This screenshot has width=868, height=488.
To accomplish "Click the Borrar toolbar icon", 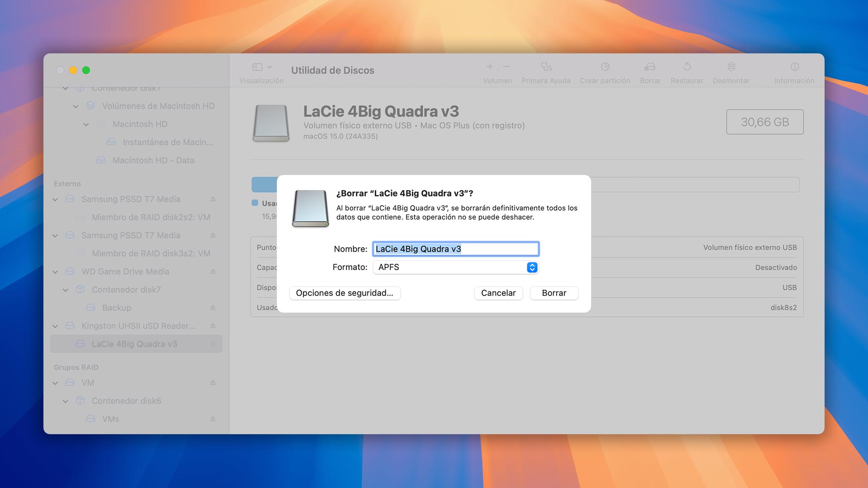I will [650, 67].
